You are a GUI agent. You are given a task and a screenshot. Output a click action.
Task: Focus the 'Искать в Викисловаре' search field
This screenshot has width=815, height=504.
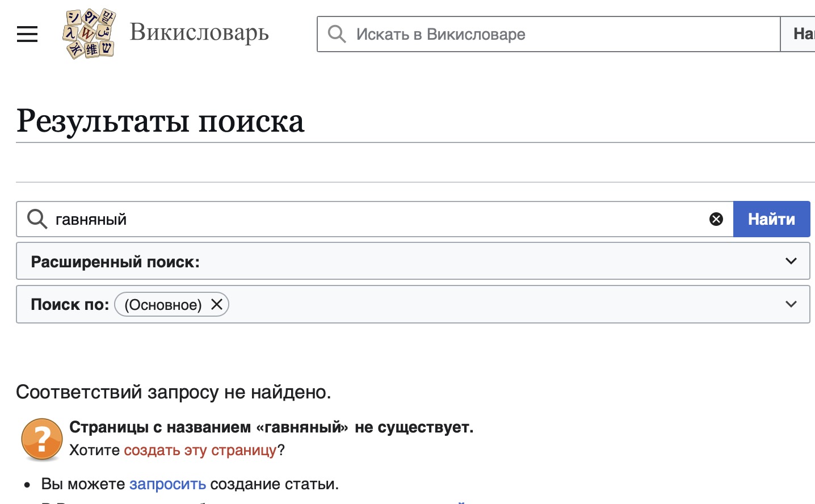549,34
